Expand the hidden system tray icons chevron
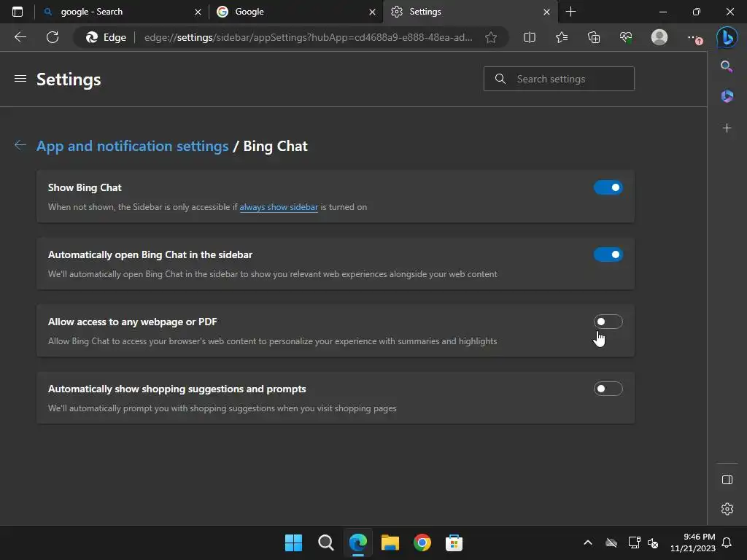 pos(588,542)
